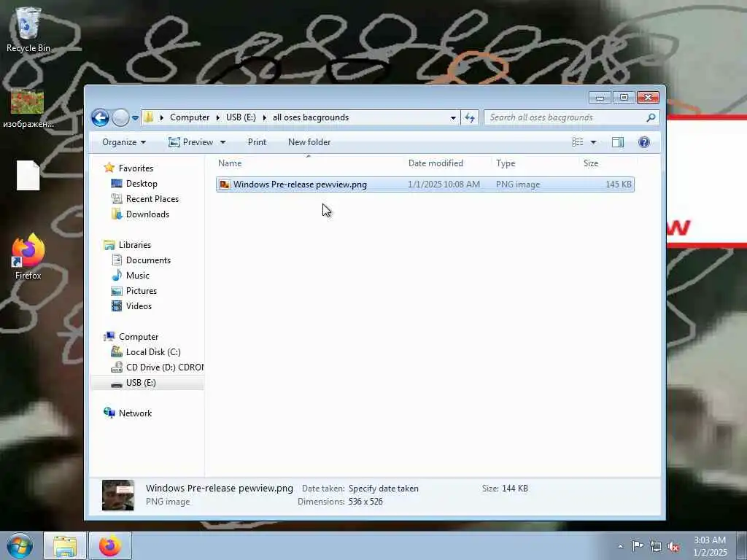Open Explorer help
This screenshot has width=747, height=560.
[643, 142]
